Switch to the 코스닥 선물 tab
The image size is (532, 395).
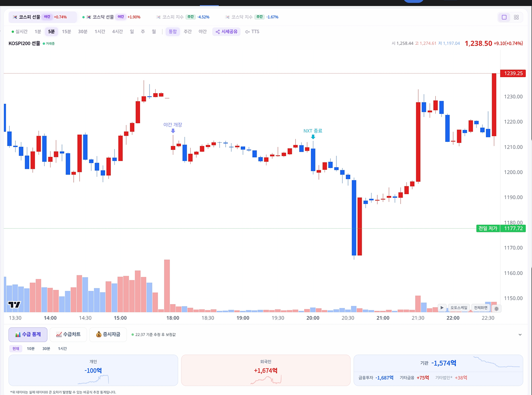click(111, 17)
